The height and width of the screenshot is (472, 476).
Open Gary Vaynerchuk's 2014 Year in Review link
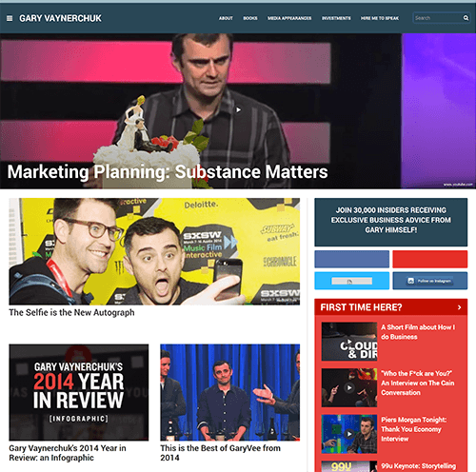[x=68, y=453]
